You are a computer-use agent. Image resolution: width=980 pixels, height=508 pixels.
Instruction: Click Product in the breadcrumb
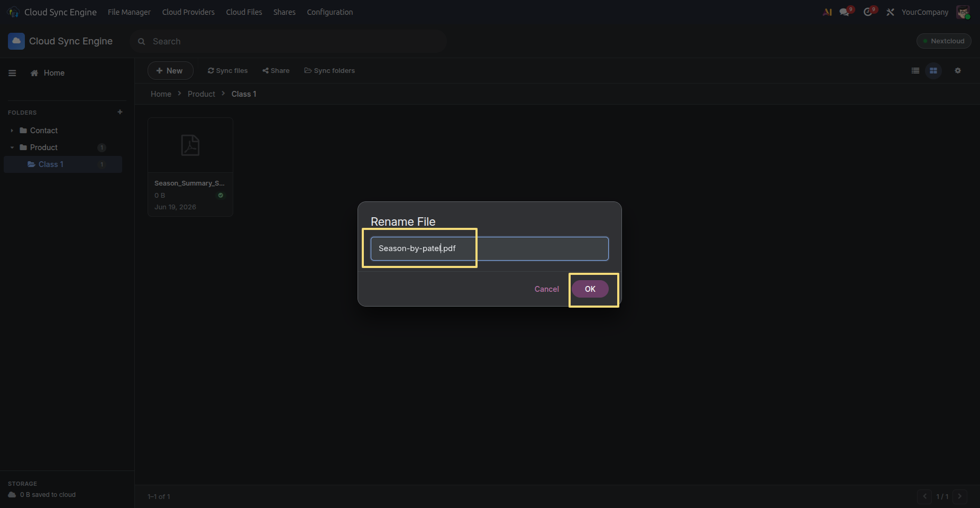[202, 94]
